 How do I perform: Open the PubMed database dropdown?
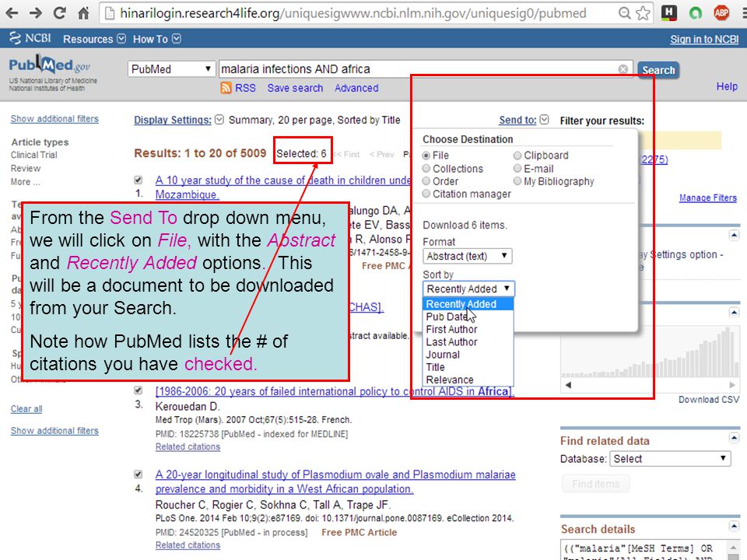(171, 69)
